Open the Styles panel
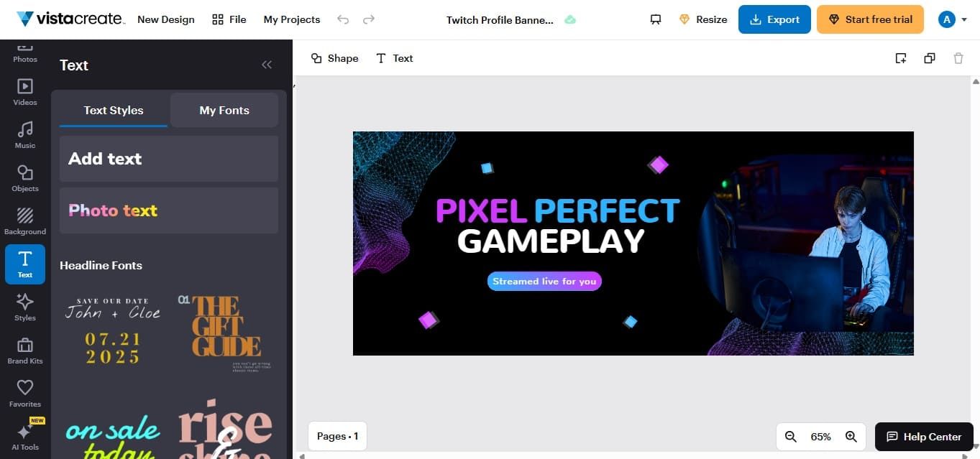The image size is (980, 459). 24,307
